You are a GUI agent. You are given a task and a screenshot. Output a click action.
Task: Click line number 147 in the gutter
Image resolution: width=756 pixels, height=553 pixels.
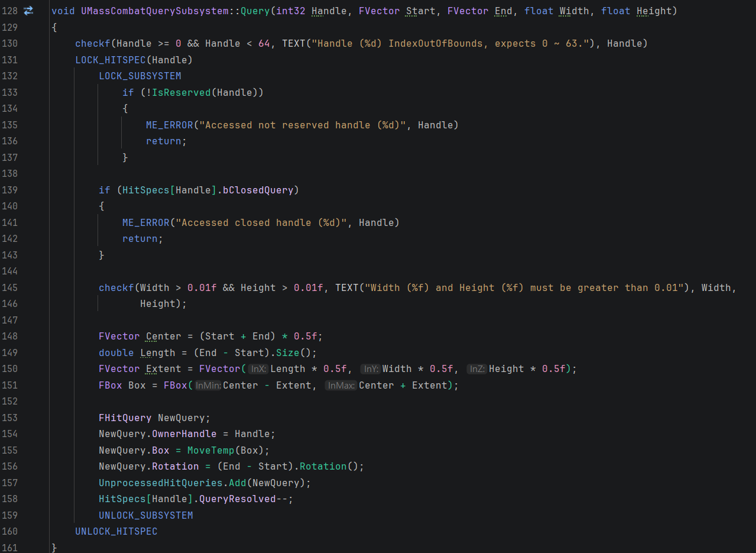coord(10,320)
